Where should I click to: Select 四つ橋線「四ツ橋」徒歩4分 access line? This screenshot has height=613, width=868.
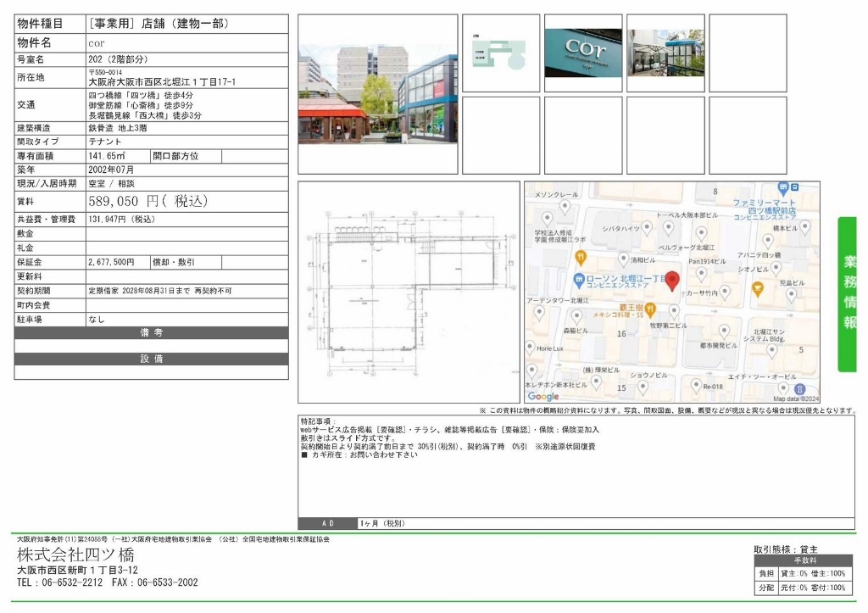coord(141,95)
